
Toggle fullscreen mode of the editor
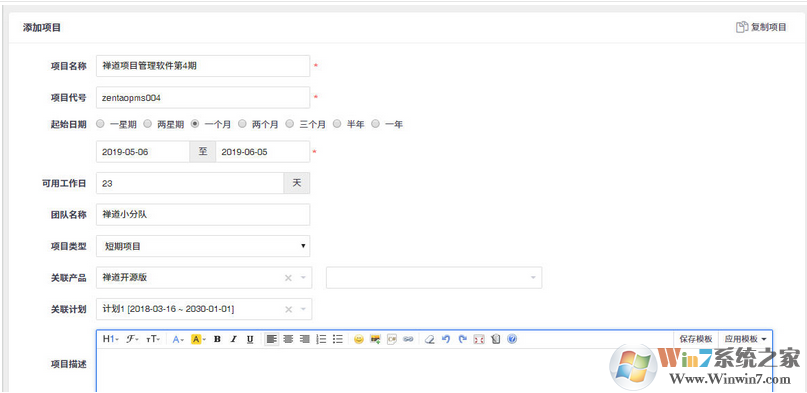479,339
